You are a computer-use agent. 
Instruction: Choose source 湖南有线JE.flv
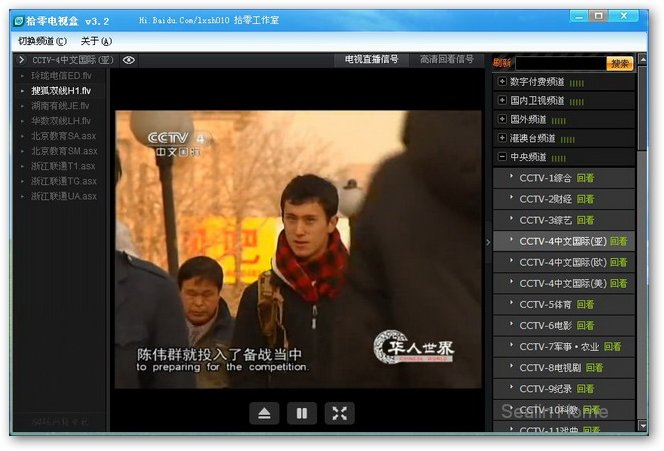(x=60, y=106)
